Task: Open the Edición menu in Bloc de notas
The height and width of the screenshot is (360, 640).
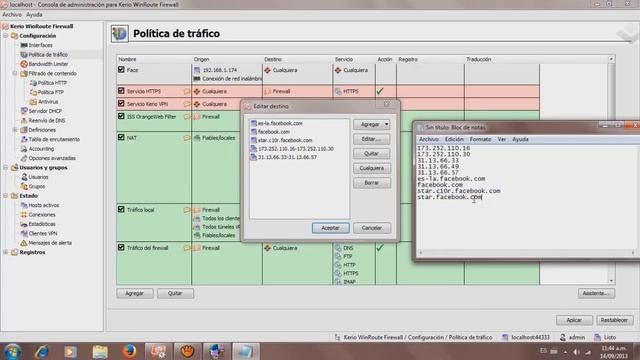Action: point(454,139)
